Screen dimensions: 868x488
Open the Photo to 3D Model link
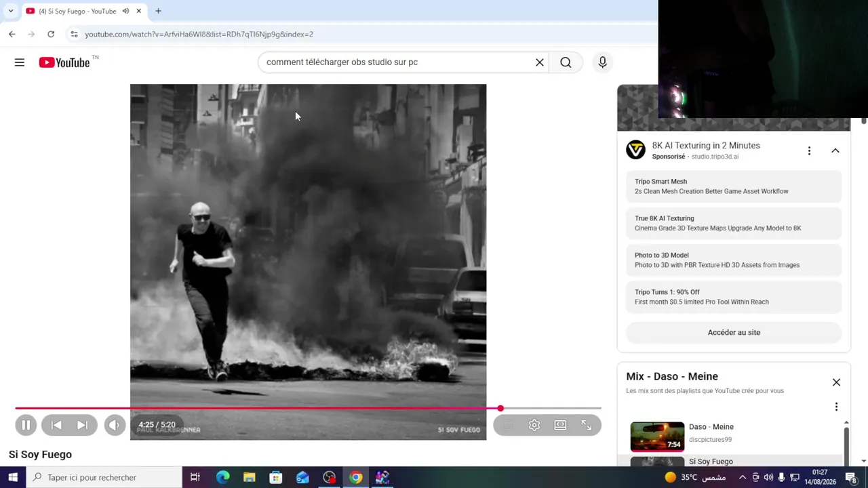[x=734, y=260]
